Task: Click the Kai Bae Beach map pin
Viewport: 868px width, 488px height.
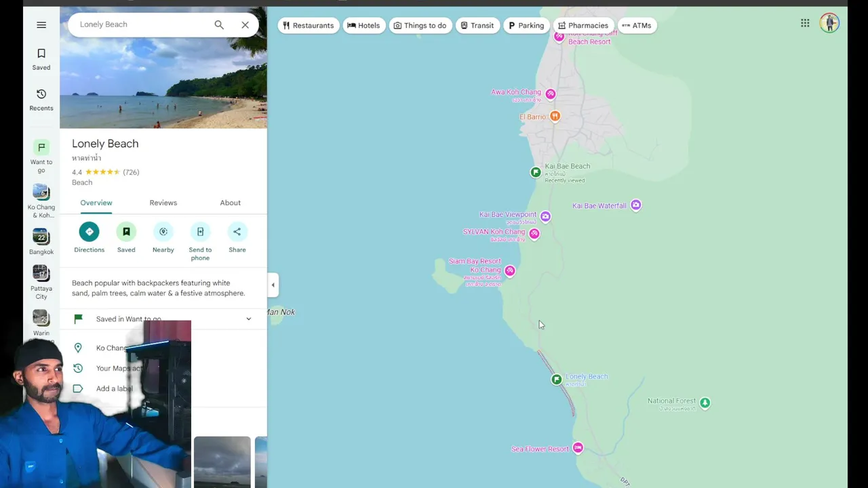Action: click(x=536, y=172)
